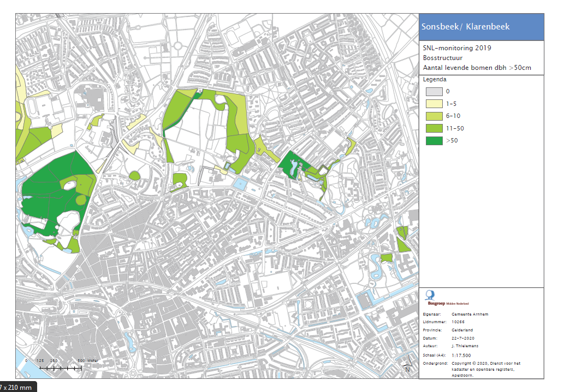Click the north arrow compass symbol
The height and width of the screenshot is (392, 564).
(407, 368)
